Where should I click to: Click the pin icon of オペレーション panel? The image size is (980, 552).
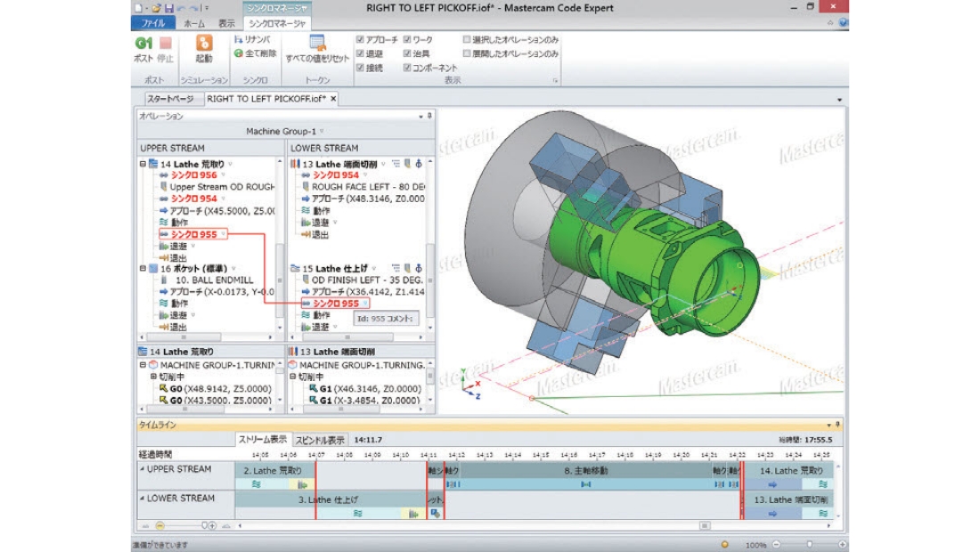[429, 116]
